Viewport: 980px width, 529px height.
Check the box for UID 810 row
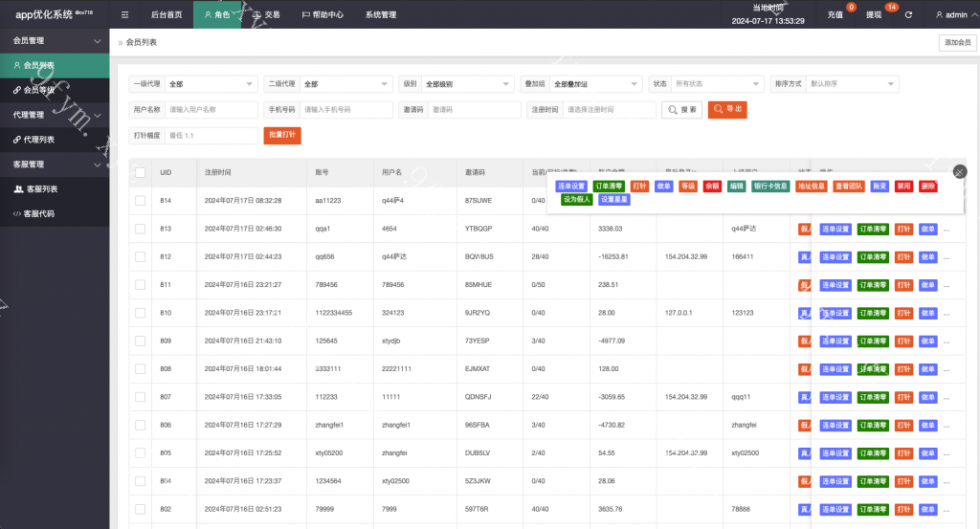(140, 313)
